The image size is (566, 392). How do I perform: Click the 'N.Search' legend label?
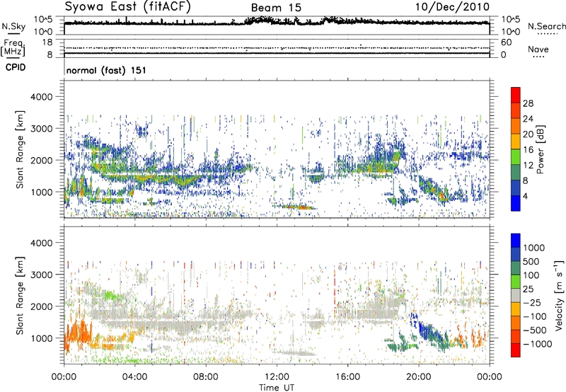pos(546,26)
